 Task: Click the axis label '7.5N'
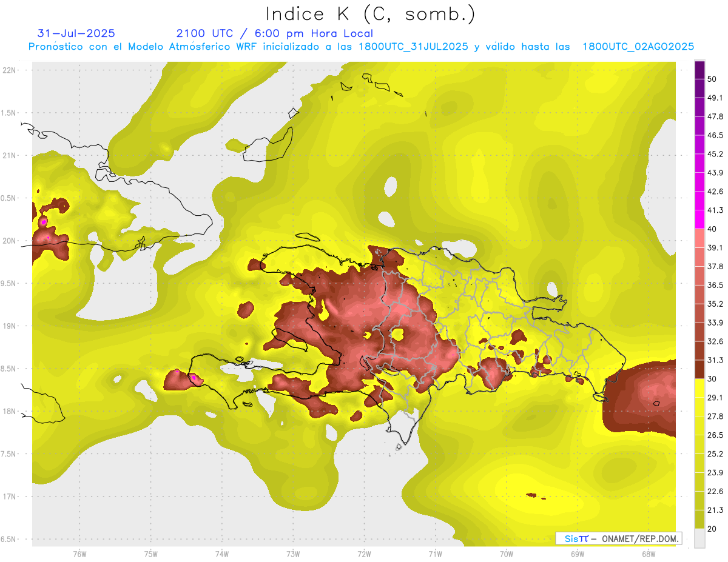pyautogui.click(x=8, y=453)
